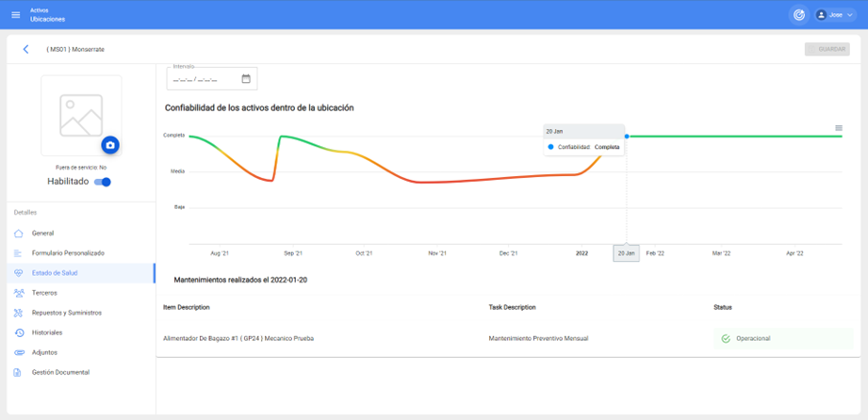Toggle the Habilitado switch

[103, 182]
